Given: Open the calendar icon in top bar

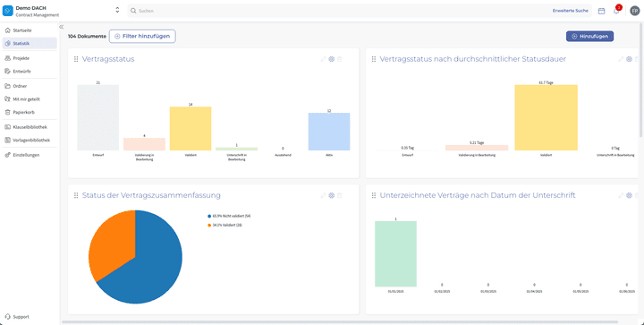Looking at the screenshot, I should (x=601, y=11).
